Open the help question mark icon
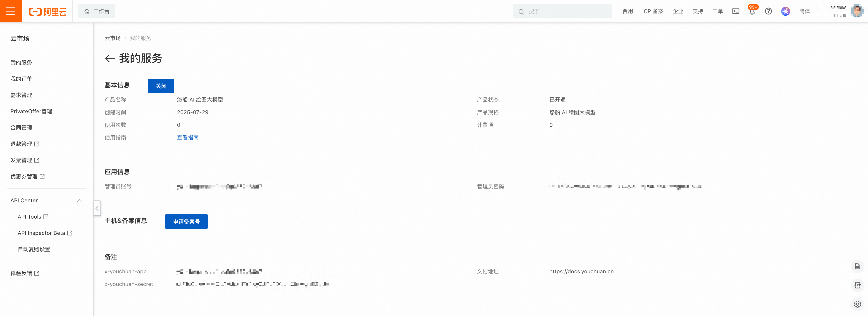 pyautogui.click(x=768, y=11)
